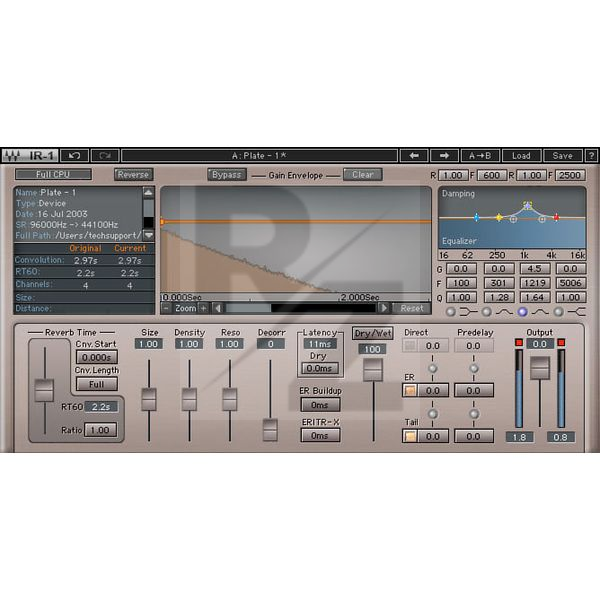
Task: Click the Undo arrow icon
Action: point(75,156)
